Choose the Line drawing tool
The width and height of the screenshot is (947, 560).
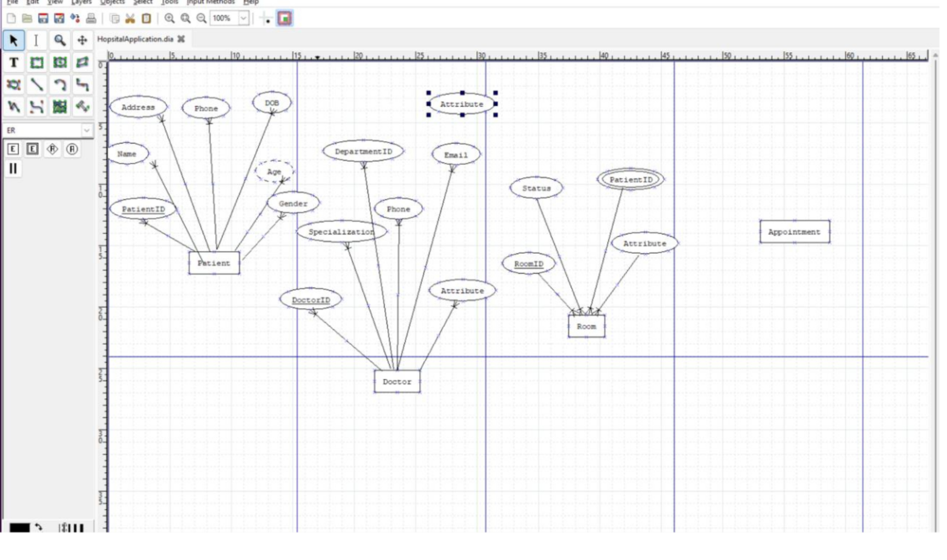(x=36, y=85)
